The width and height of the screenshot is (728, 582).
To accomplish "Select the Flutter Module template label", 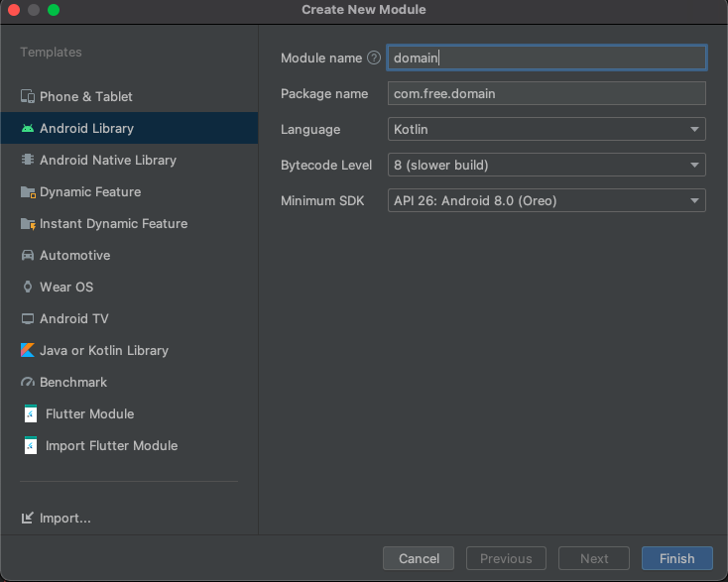I will (x=90, y=414).
